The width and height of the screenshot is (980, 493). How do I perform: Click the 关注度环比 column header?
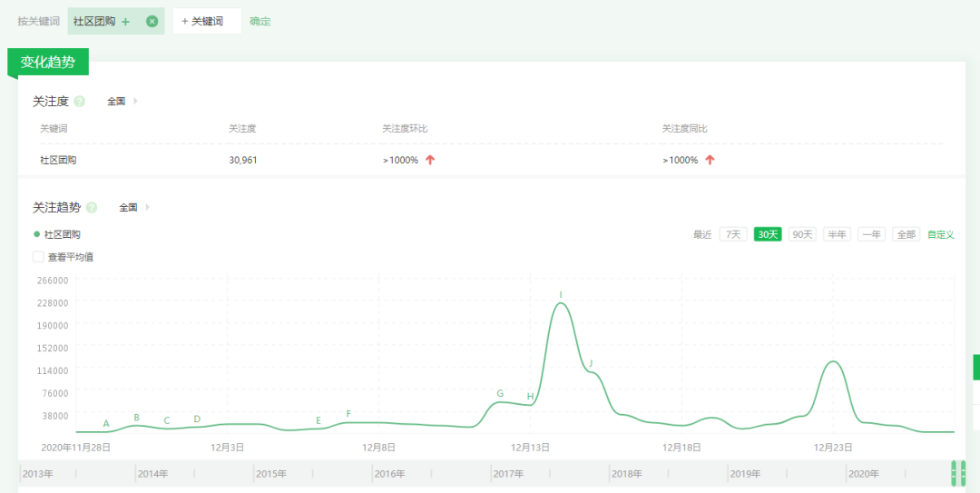tap(405, 129)
